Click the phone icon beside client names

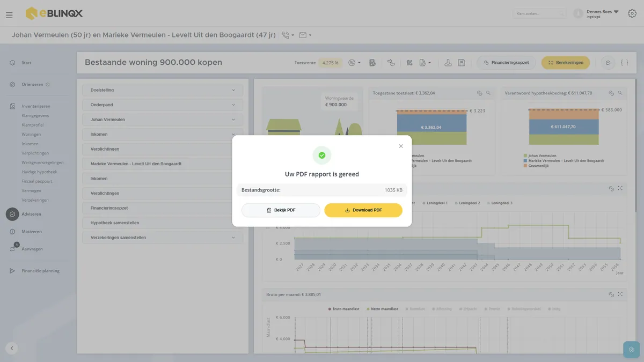[285, 35]
